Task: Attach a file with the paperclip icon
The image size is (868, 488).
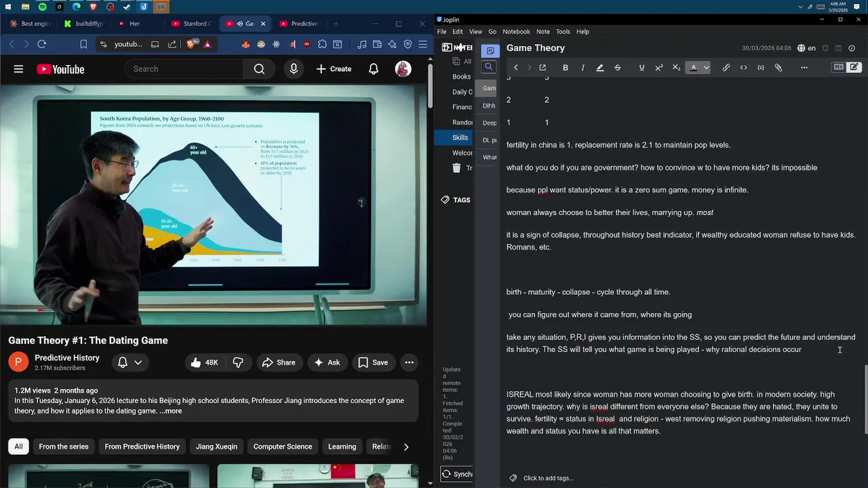Action: pos(778,68)
